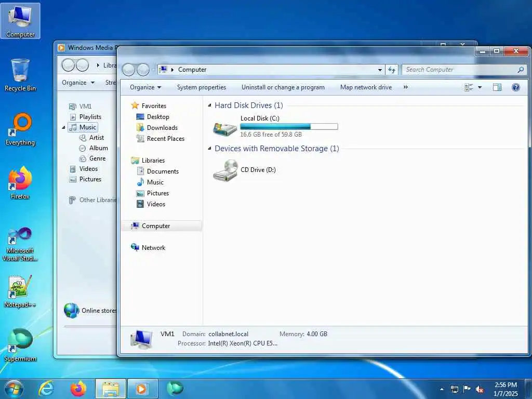This screenshot has height=399, width=532.
Task: Launch Firefox from the desktop shortcut
Action: point(20,182)
